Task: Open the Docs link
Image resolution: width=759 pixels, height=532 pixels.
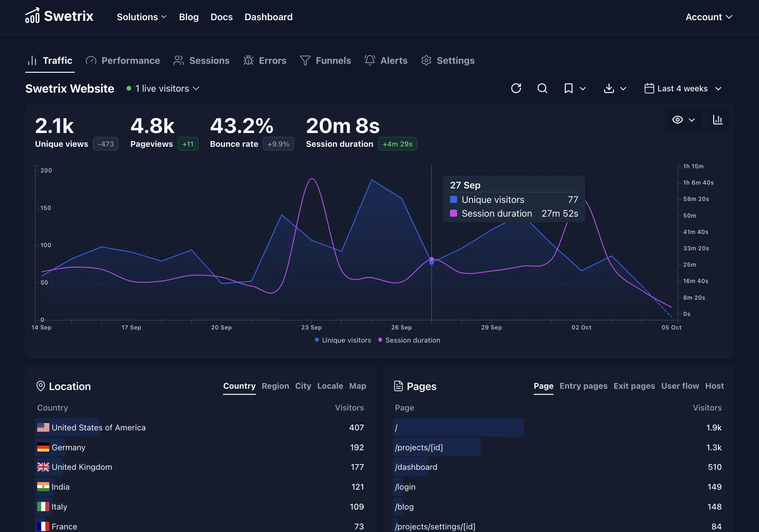Action: 221,17
